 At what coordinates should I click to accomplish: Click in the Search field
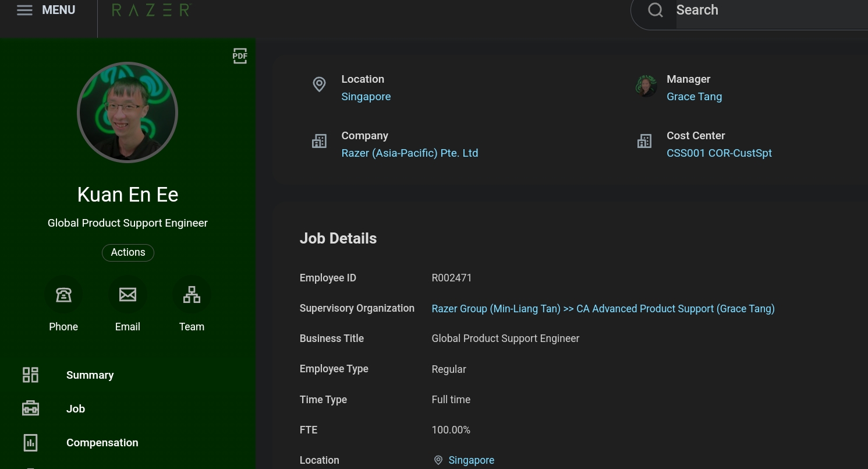[771, 10]
